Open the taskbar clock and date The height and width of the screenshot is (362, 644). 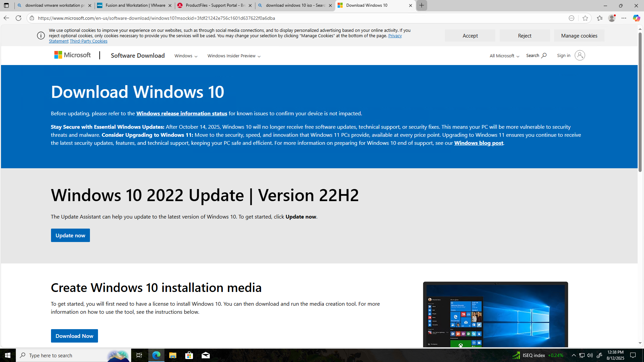click(615, 355)
